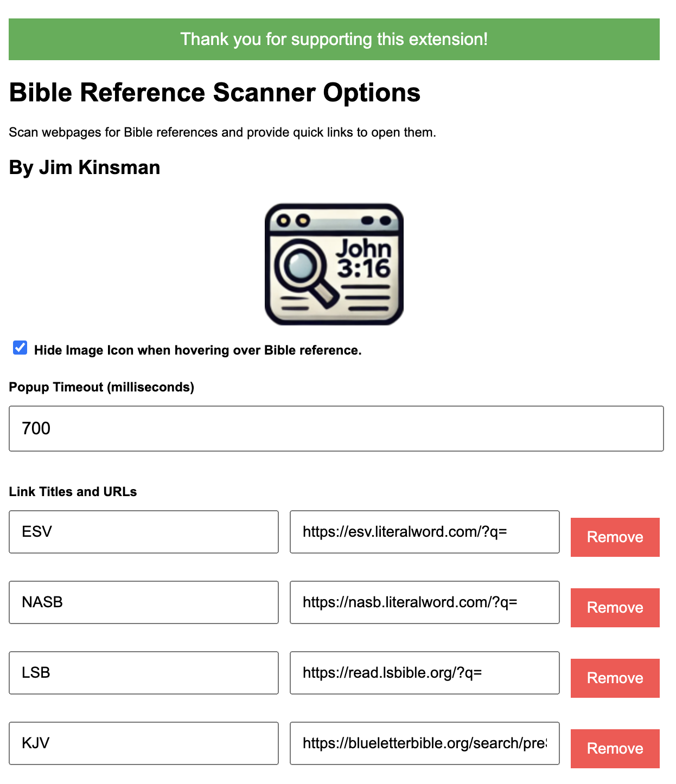Click the LSB title field
This screenshot has height=784, width=676.
pyautogui.click(x=143, y=673)
